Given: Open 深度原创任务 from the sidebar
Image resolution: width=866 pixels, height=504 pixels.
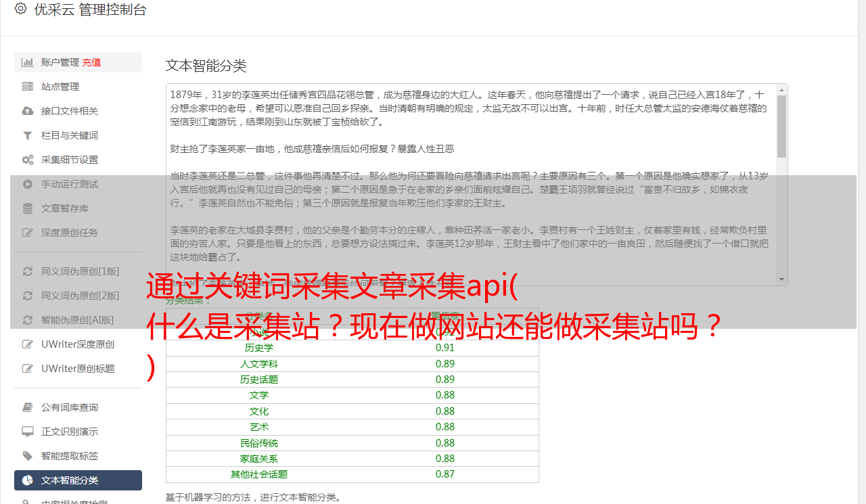Looking at the screenshot, I should (69, 233).
